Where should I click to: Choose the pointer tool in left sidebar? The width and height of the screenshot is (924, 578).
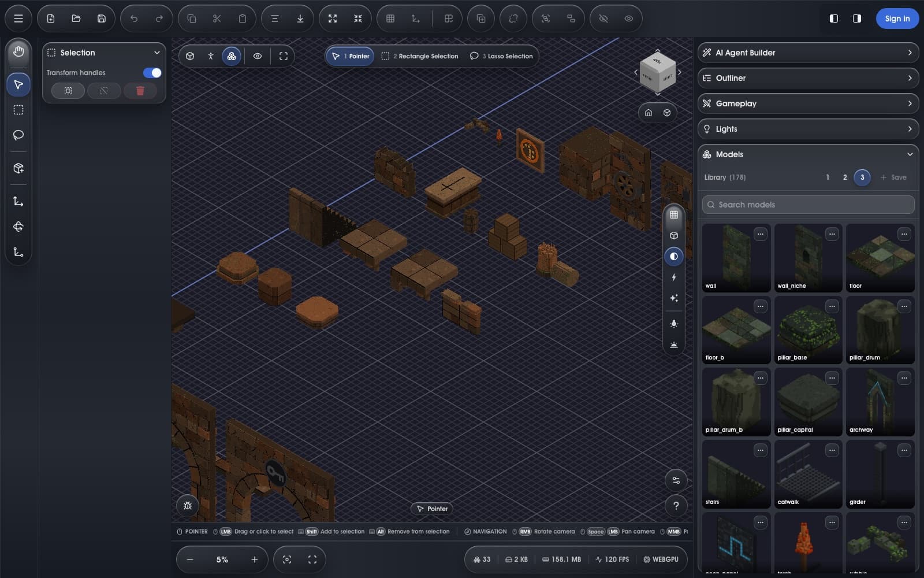(x=18, y=84)
